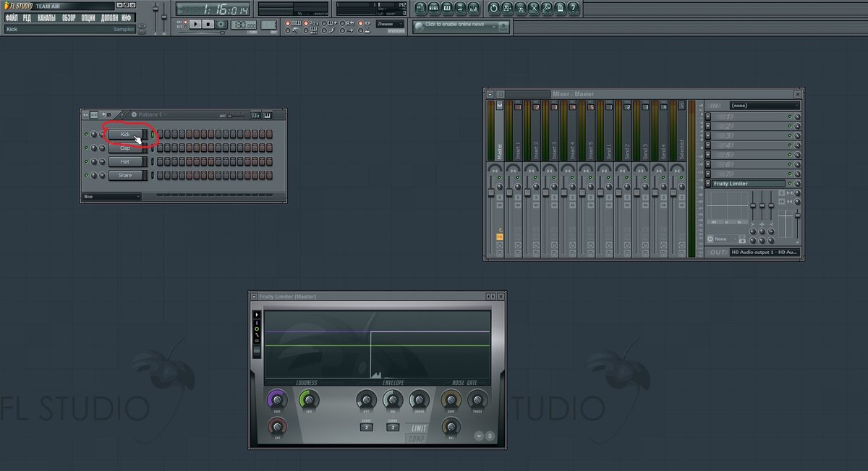868x471 pixels.
Task: Switch Fruity Limiter to COMP mode
Action: (416, 439)
